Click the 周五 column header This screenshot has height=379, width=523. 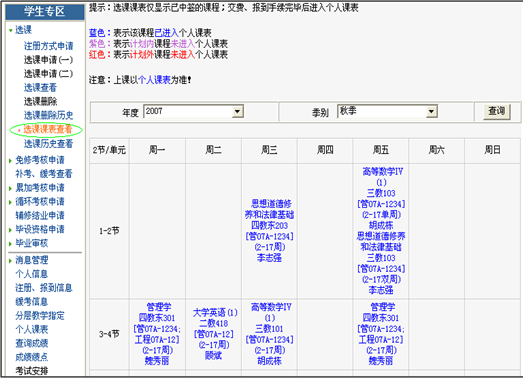coord(381,150)
